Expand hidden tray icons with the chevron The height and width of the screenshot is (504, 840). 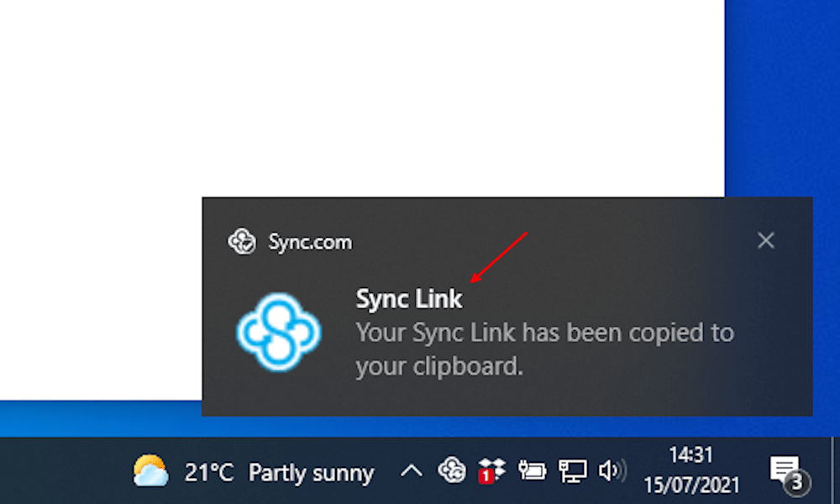(412, 471)
